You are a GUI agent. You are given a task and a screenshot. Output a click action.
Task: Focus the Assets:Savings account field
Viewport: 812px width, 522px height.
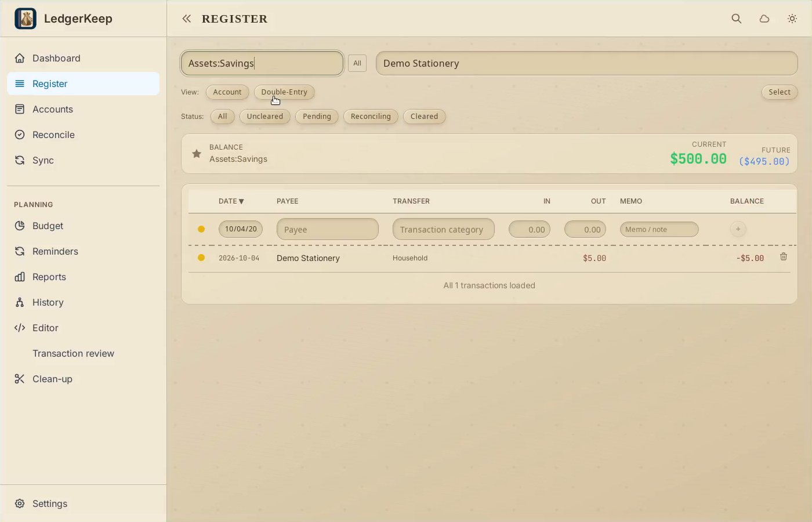(x=262, y=63)
